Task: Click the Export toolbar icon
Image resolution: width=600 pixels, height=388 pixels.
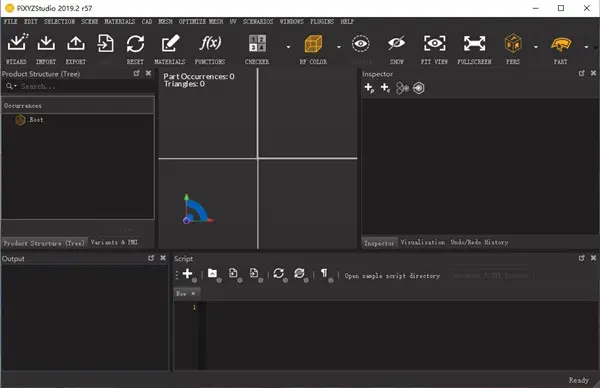Action: (76, 43)
